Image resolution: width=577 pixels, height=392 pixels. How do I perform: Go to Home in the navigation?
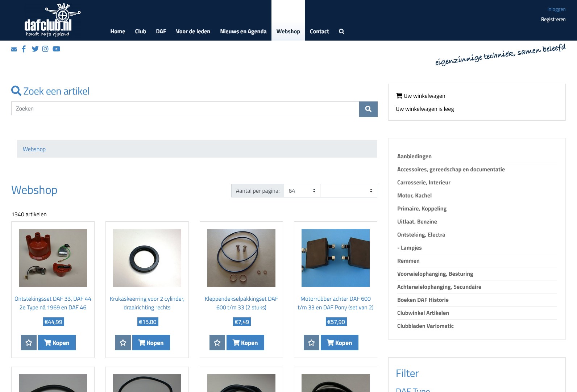tap(118, 32)
